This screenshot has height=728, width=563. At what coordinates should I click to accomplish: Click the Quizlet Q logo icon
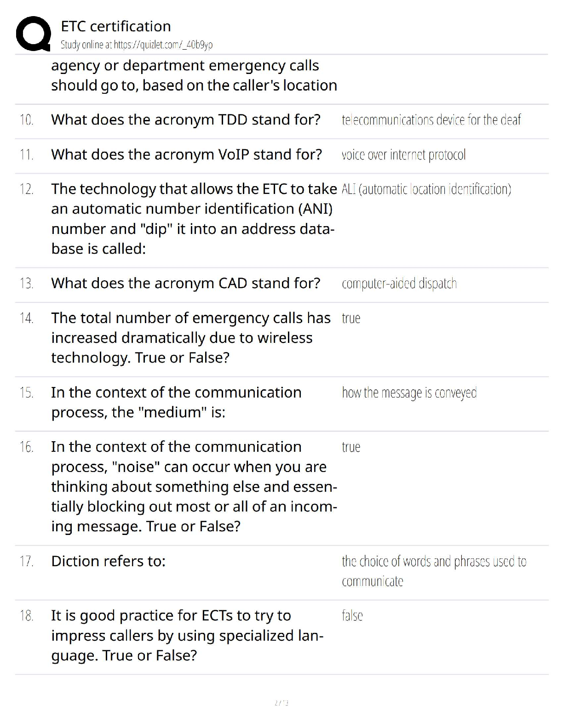[x=33, y=34]
